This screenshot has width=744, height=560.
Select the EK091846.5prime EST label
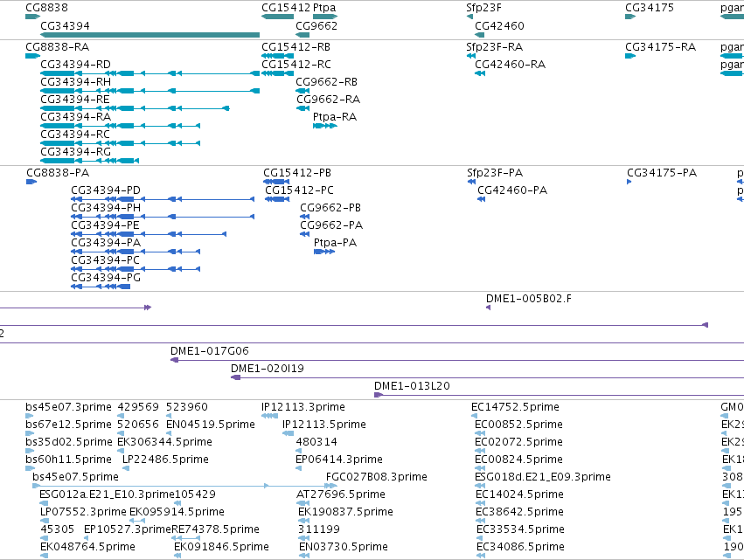tap(221, 547)
